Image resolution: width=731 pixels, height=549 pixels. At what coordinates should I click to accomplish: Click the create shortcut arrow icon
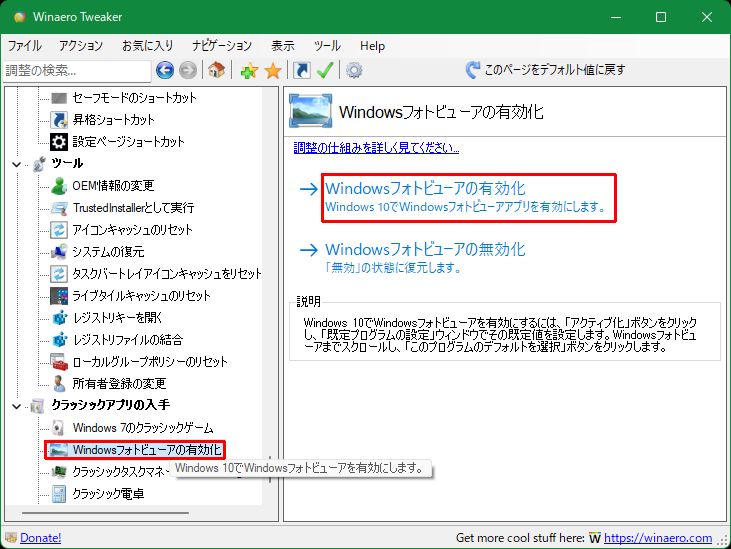click(302, 70)
